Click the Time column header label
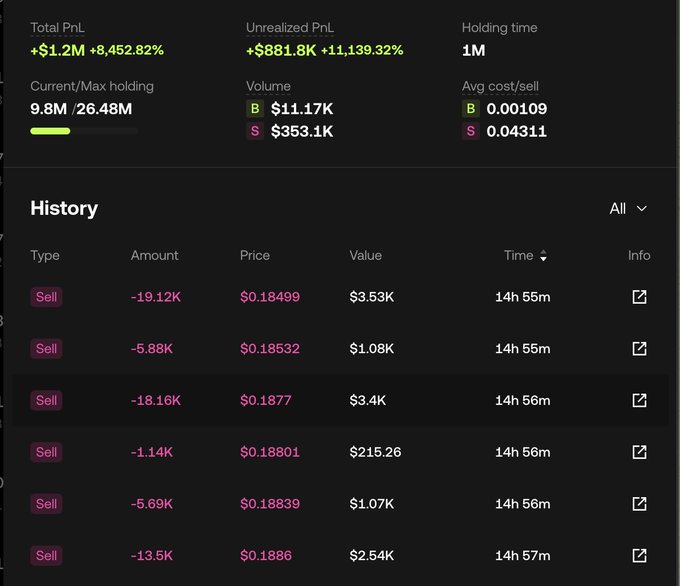This screenshot has width=680, height=586. click(x=518, y=255)
